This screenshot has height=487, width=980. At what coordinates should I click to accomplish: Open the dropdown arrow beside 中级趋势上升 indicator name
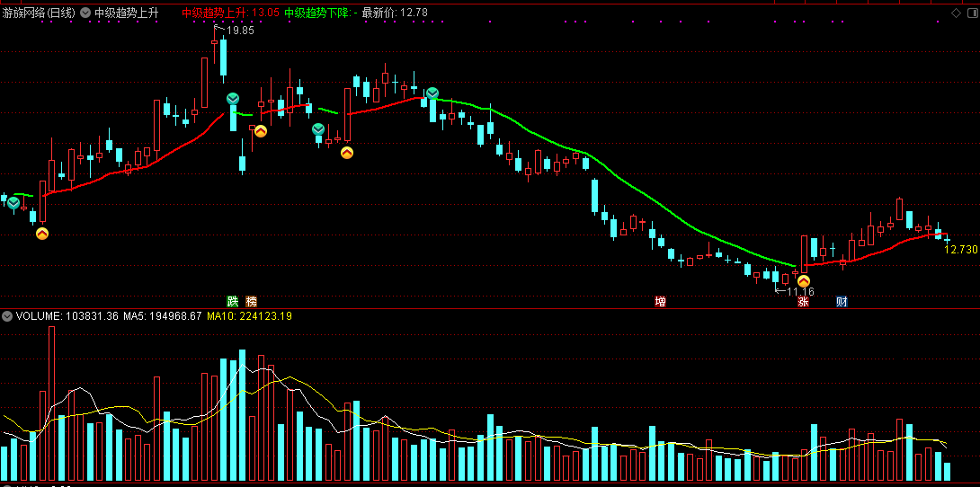[85, 13]
